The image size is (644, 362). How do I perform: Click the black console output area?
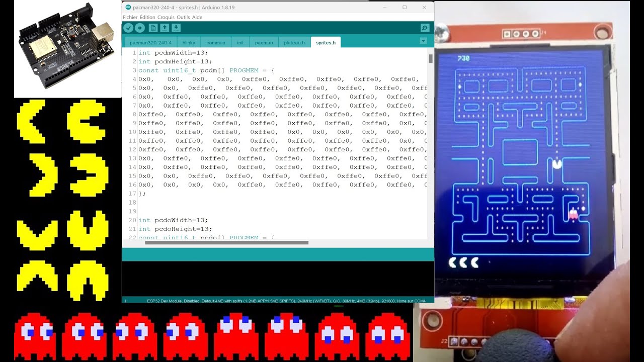278,279
